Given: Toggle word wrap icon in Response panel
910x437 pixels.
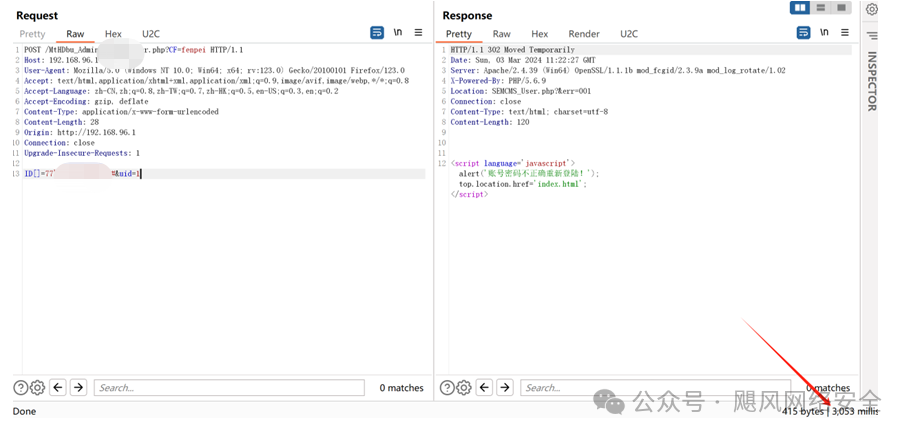Looking at the screenshot, I should [x=803, y=32].
